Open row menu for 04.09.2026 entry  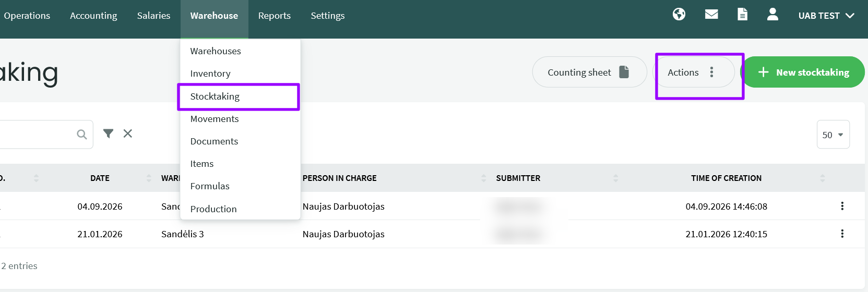tap(842, 206)
